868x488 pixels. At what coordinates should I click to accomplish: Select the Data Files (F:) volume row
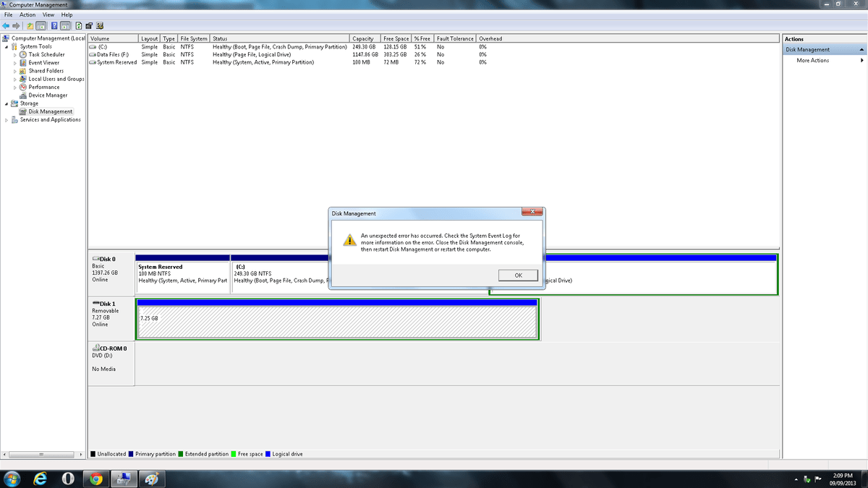pos(288,54)
